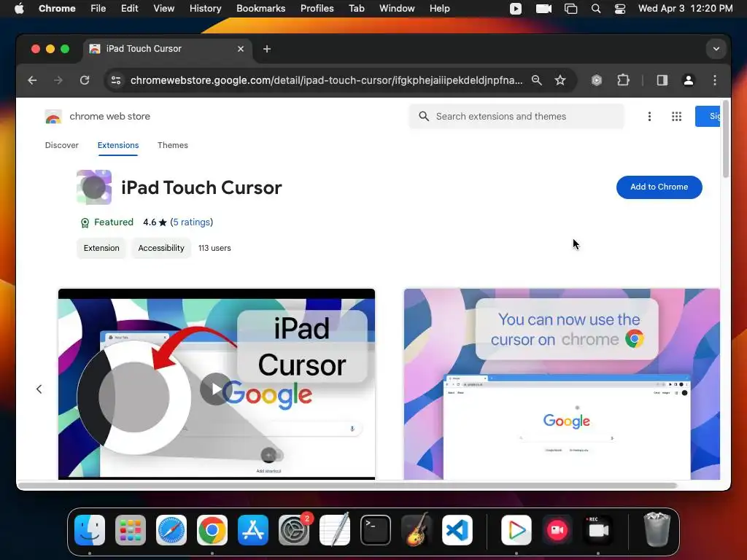Launch Safari from the Dock

[x=171, y=530]
